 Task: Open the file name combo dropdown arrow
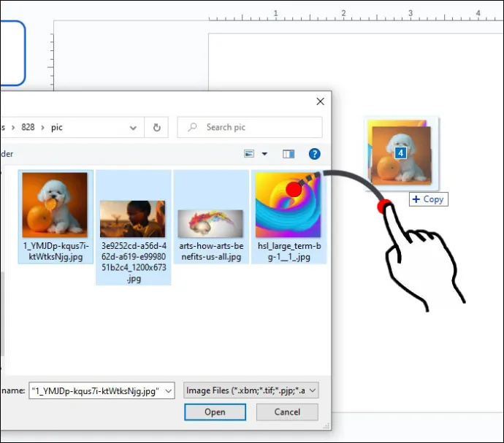tap(168, 391)
